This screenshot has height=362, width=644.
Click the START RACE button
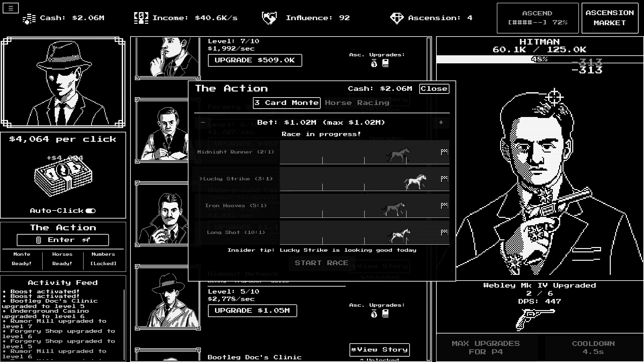coord(321,263)
